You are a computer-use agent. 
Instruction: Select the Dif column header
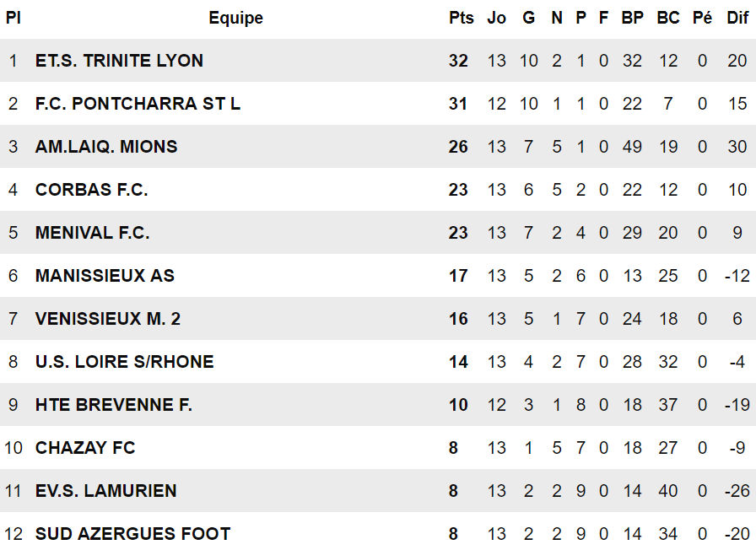tap(737, 18)
